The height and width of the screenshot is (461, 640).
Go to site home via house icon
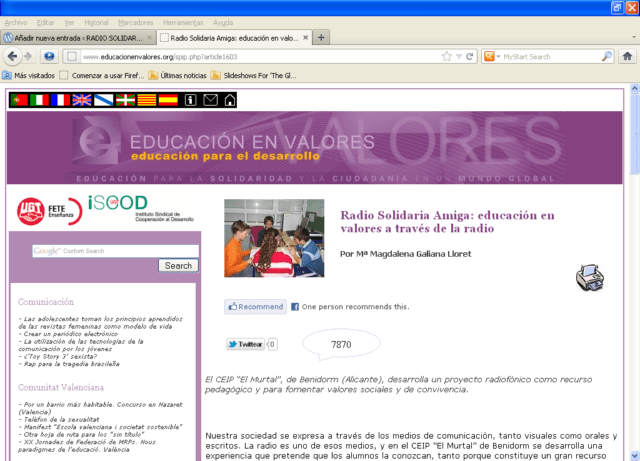coord(230,100)
